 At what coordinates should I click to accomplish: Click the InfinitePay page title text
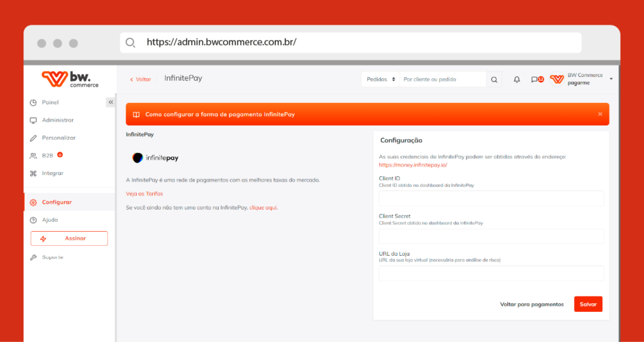(183, 78)
